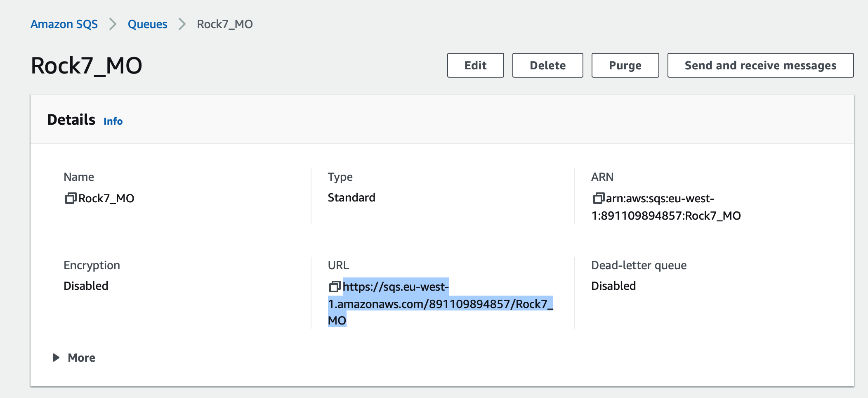Viewport: 868px width, 398px height.
Task: Copy the ARN to clipboard
Action: coord(598,199)
